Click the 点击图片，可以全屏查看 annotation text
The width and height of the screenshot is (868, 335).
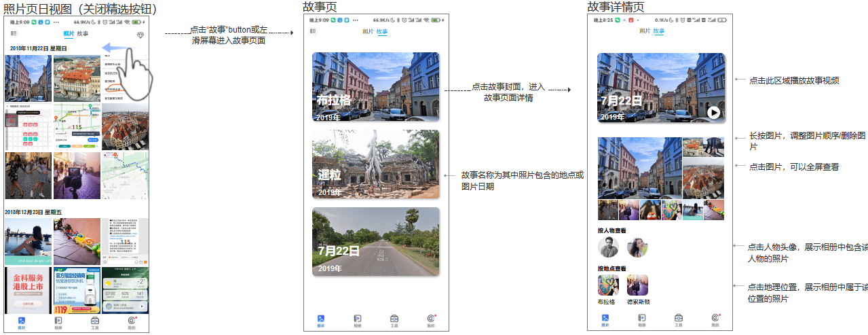794,166
